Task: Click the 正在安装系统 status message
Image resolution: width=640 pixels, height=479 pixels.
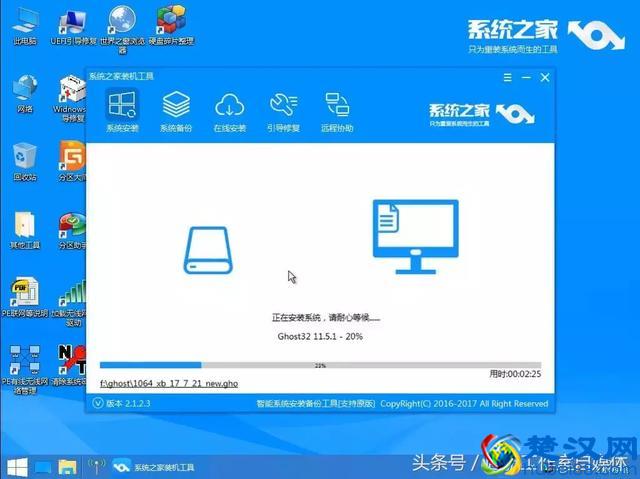Action: tap(326, 317)
